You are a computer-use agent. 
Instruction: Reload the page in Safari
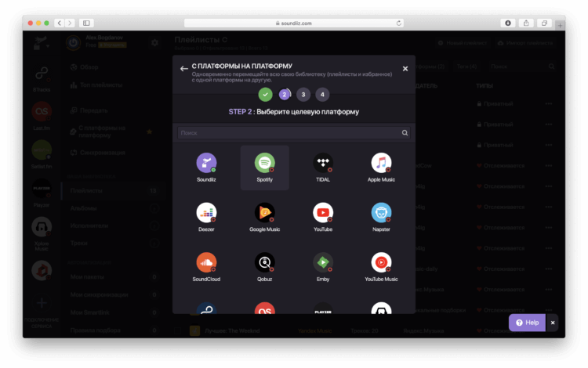[x=398, y=23]
